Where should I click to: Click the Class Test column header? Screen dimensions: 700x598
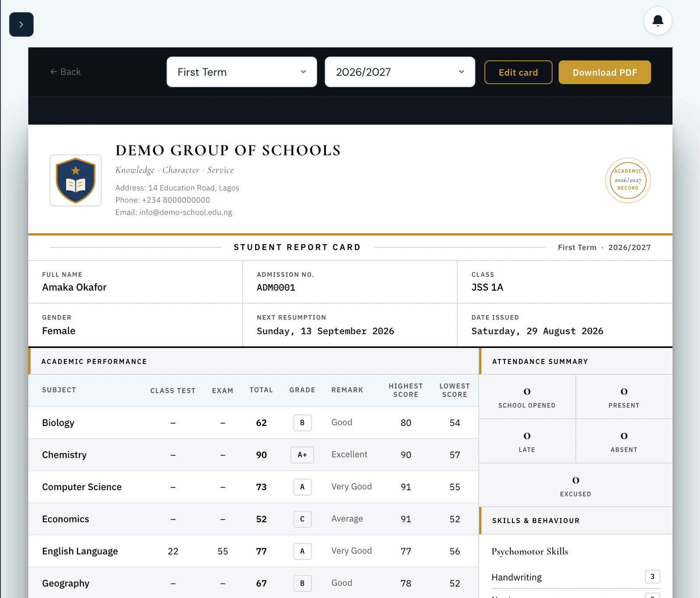pos(173,390)
